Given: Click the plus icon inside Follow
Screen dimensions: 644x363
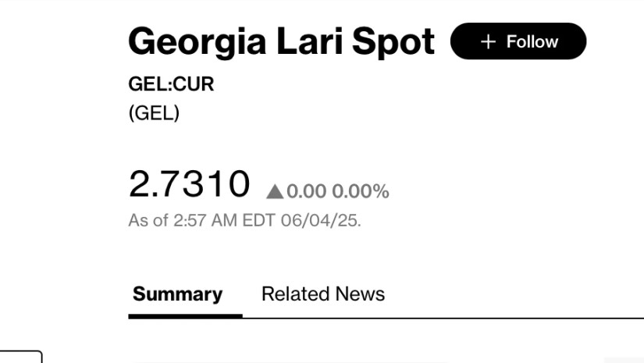Looking at the screenshot, I should click(x=489, y=42).
